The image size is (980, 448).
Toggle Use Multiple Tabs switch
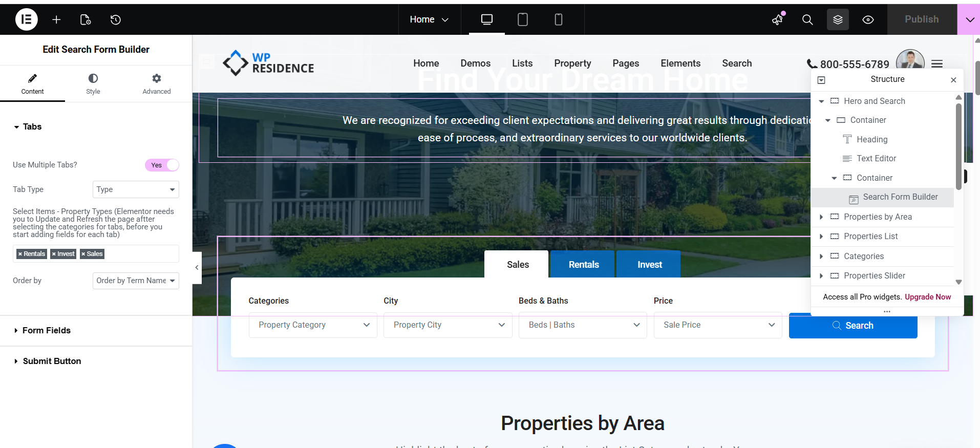[162, 165]
